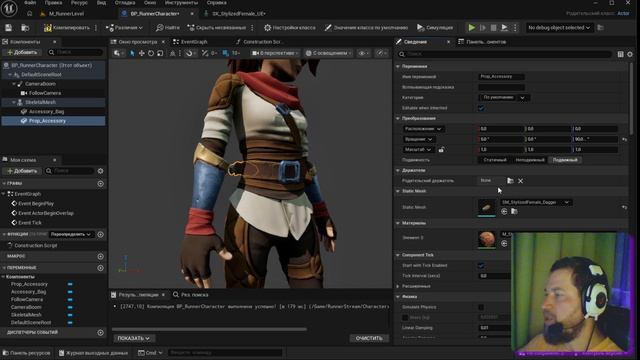The width and height of the screenshot is (640, 360).
Task: Select the viewport select-mode arrow tool
Action: (x=132, y=53)
